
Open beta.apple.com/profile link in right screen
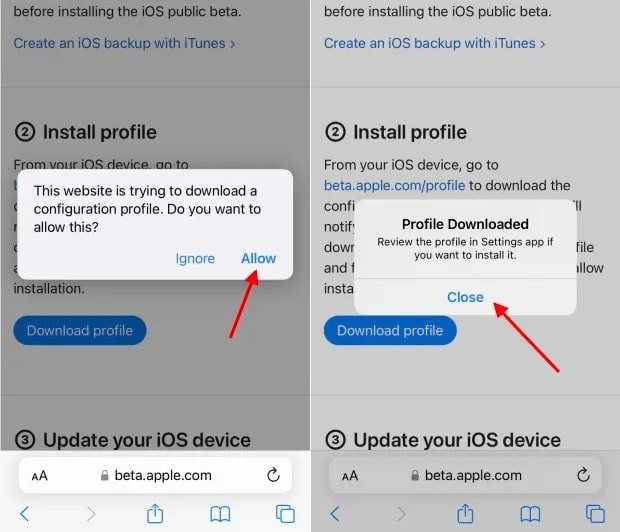[394, 185]
